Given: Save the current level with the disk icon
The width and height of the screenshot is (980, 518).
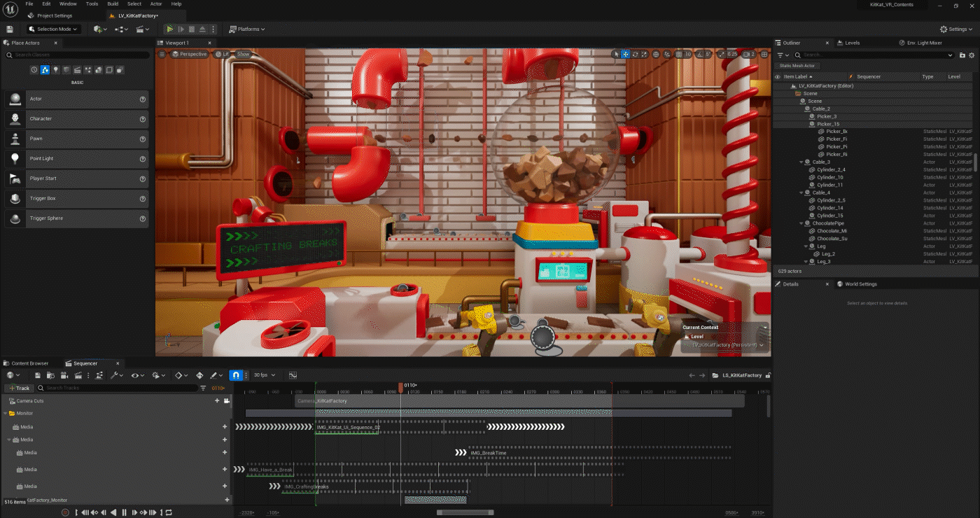Looking at the screenshot, I should 10,29.
